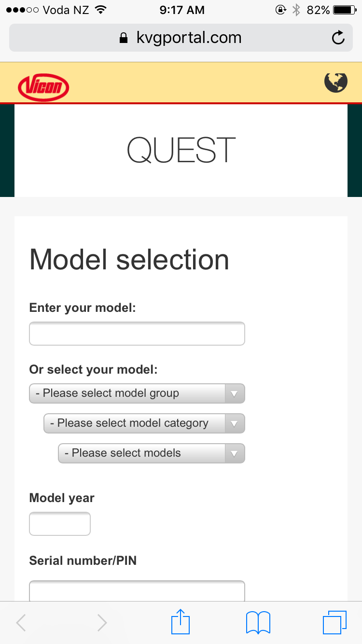This screenshot has height=644, width=362.
Task: Open the 'Please select model category' dropdown
Action: [x=144, y=423]
